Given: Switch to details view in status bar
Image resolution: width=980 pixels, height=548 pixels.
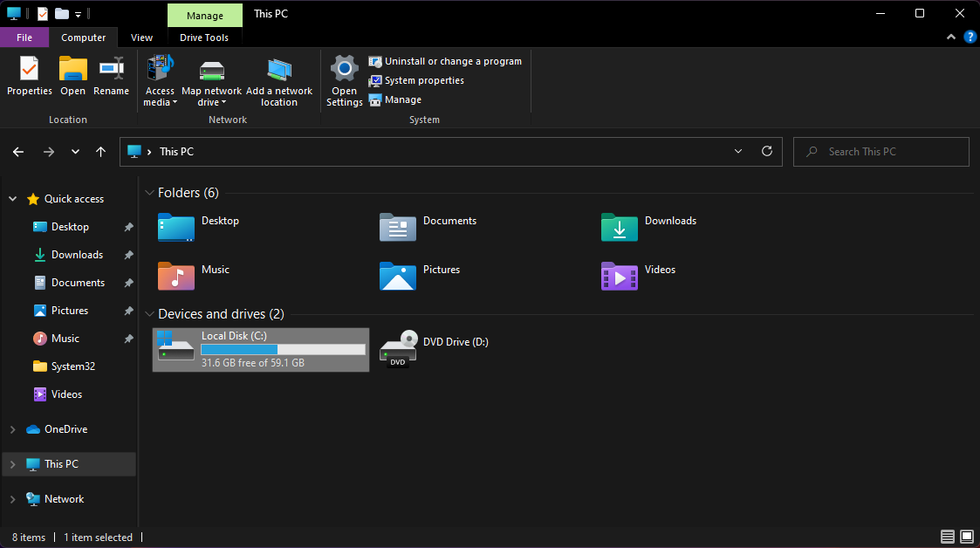Looking at the screenshot, I should click(948, 537).
